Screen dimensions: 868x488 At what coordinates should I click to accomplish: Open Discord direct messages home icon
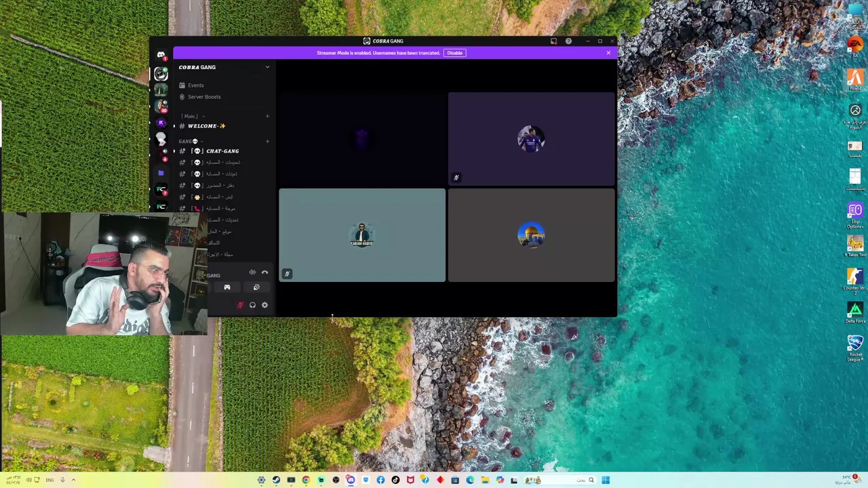[x=161, y=55]
